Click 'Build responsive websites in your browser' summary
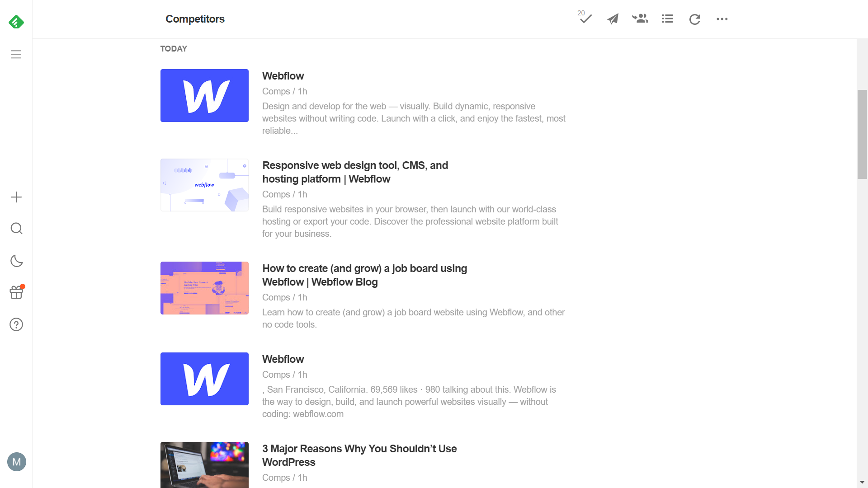Screen dimensions: 868x488 tap(410, 221)
